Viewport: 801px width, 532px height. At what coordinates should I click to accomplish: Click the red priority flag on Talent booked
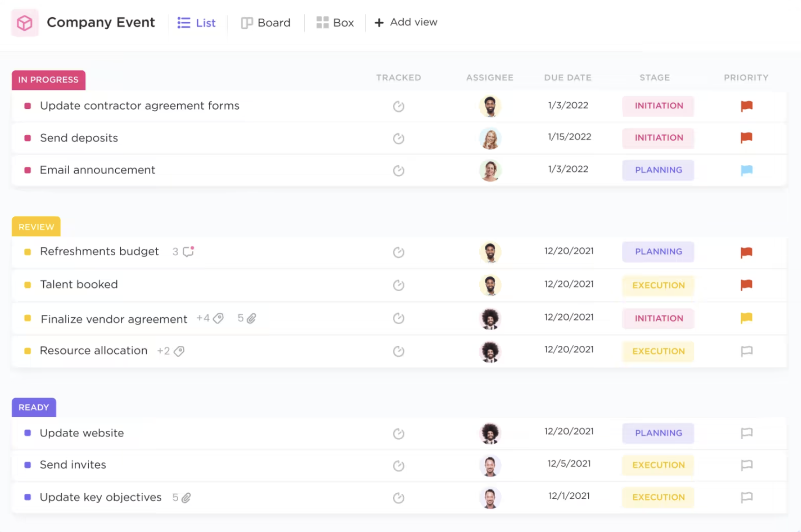coord(745,285)
